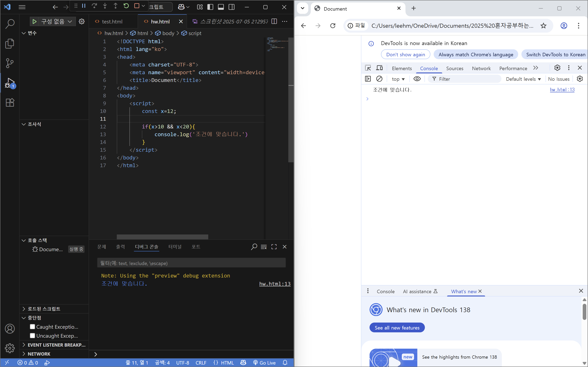This screenshot has height=367, width=588.
Task: Switch to the Network tab in DevTools
Action: 481,69
